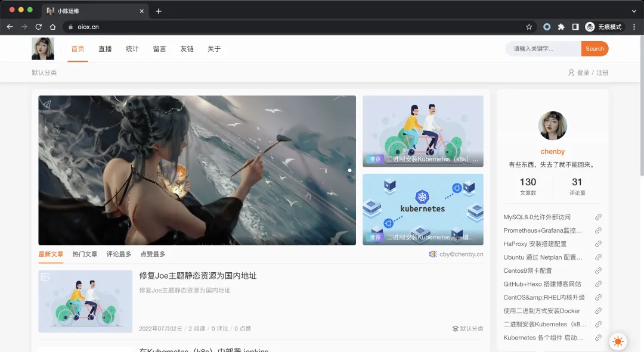The image size is (644, 352).
Task: Close the 小陈运维 tab
Action: tap(142, 11)
